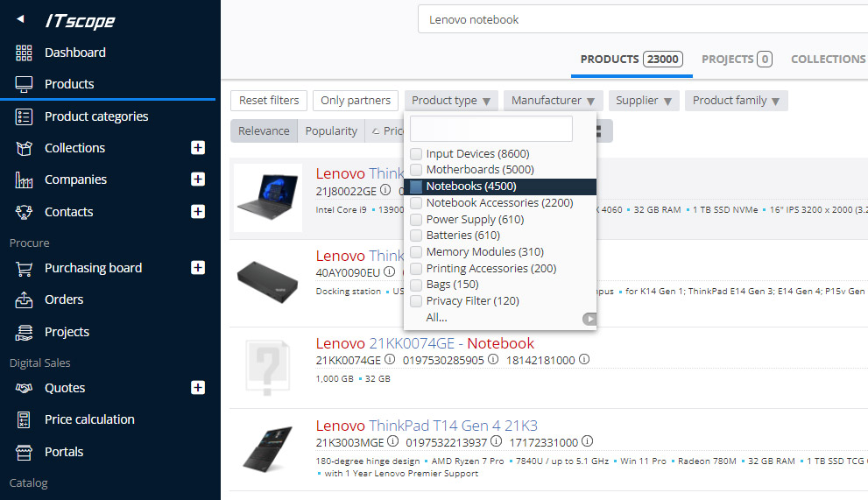Click the Portals storefront icon
868x500 pixels.
(24, 453)
